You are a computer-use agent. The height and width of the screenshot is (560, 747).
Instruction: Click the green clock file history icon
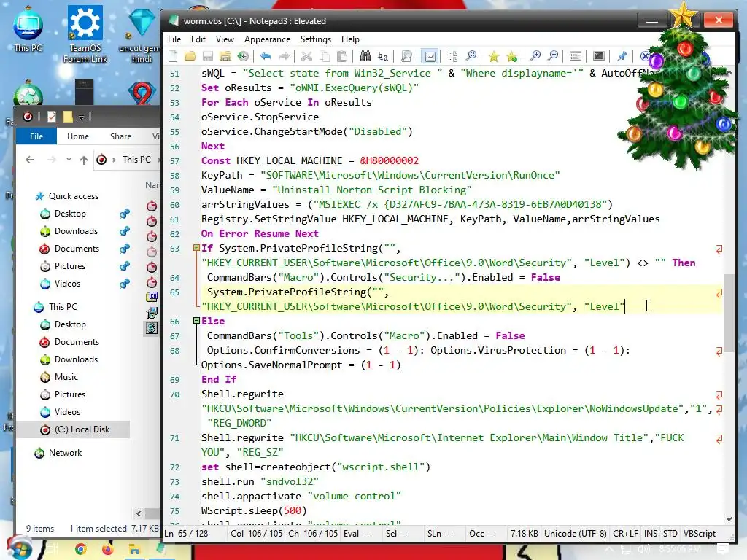(x=243, y=56)
